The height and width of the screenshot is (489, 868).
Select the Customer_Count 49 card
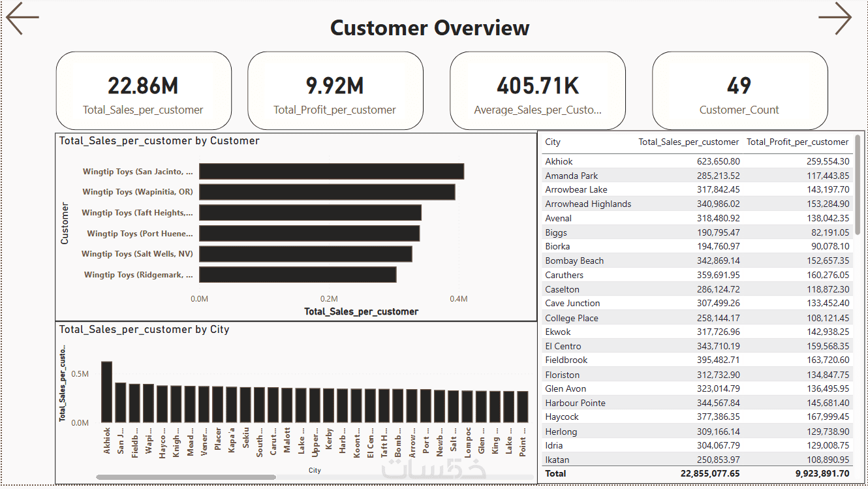pos(740,91)
